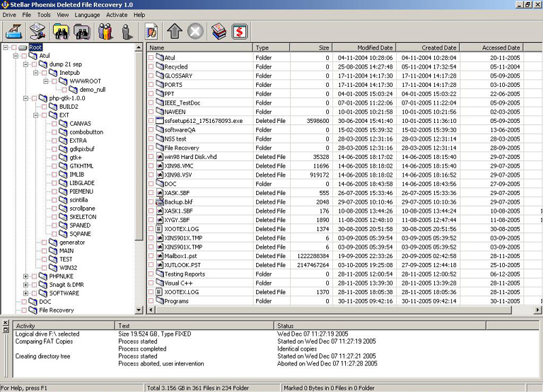This screenshot has width=543, height=392.
Task: Expand the Snagit & DMR tree node
Action: (25, 285)
